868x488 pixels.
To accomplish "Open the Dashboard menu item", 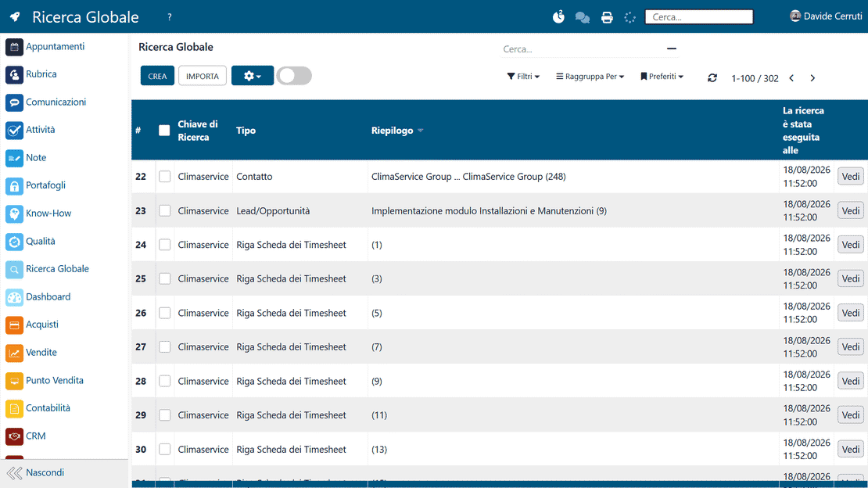I will 48,297.
